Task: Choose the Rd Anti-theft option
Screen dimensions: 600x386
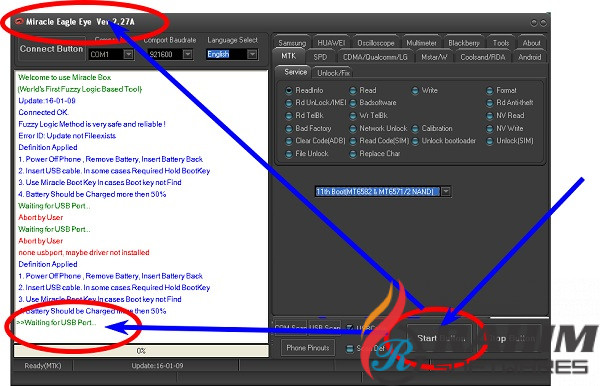Action: pos(489,103)
